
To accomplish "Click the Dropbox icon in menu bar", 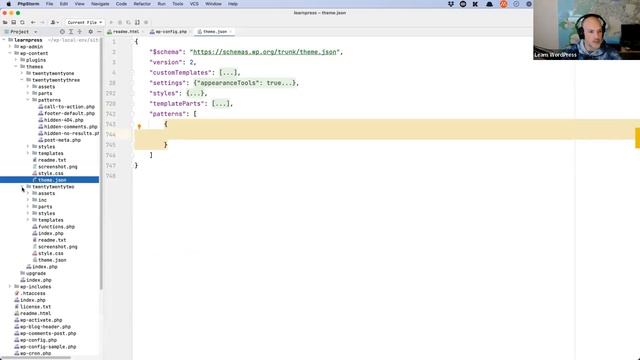I will tap(451, 4).
